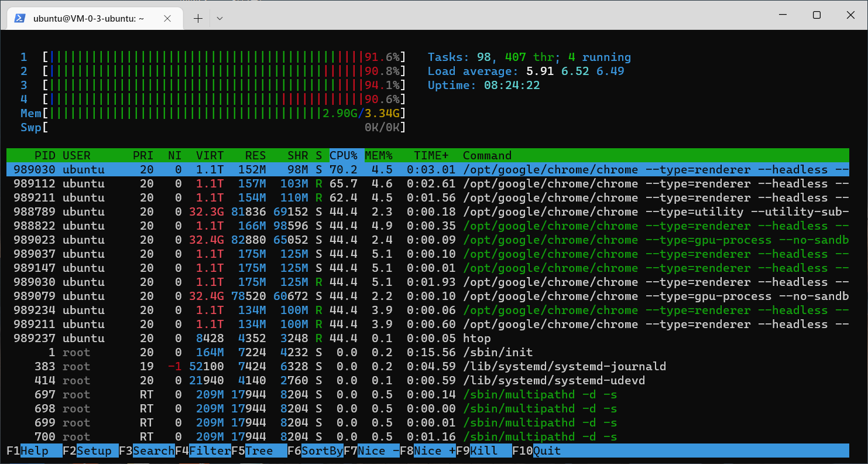
Task: Click the 0:15.56 time value
Action: point(431,352)
